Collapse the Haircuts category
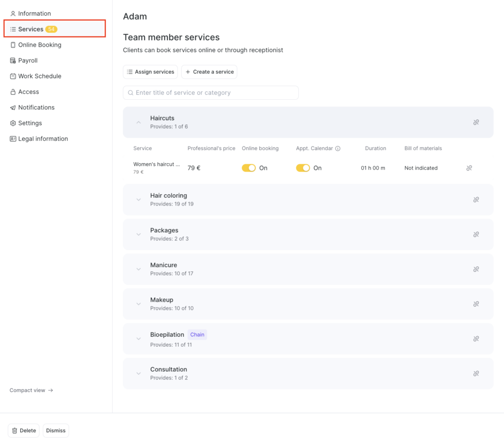This screenshot has width=504, height=448. click(x=139, y=122)
